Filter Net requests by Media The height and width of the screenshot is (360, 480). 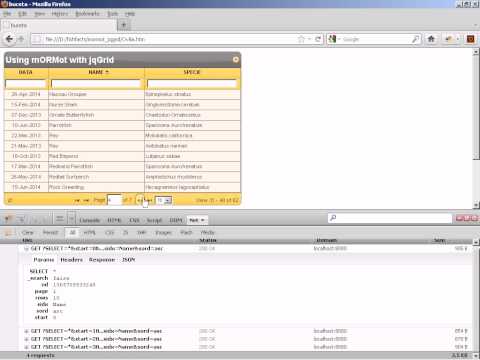click(207, 233)
